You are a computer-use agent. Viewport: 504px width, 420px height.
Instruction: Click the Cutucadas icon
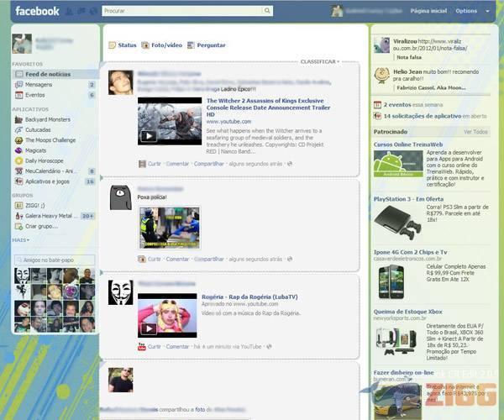coord(18,130)
